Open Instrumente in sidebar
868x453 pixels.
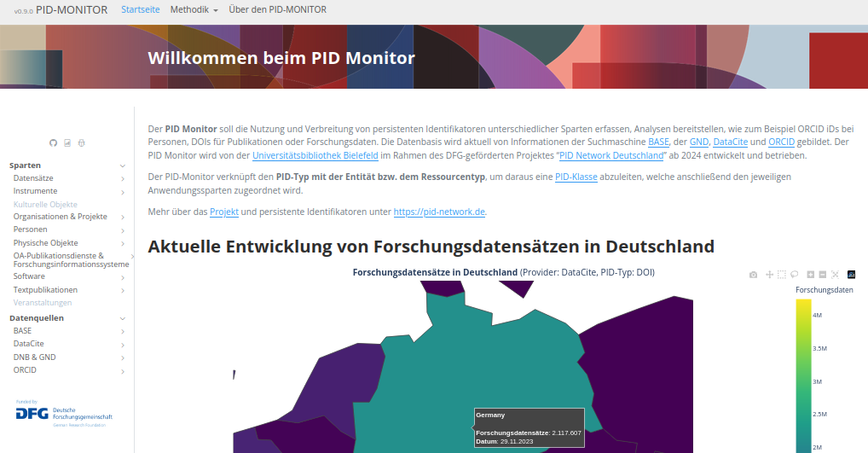[36, 190]
